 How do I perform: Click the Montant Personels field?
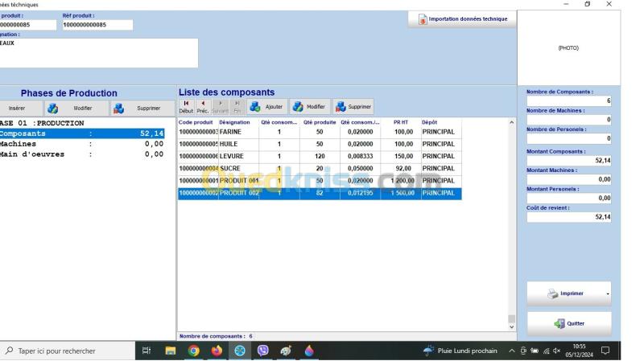point(569,198)
